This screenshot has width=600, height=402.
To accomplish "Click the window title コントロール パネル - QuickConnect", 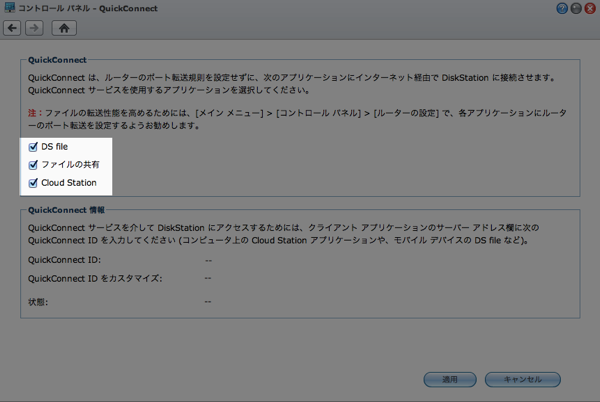I will pos(88,8).
